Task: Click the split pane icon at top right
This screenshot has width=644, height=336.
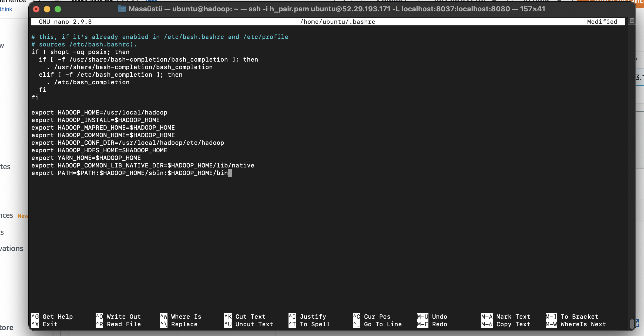Action: pos(632,21)
